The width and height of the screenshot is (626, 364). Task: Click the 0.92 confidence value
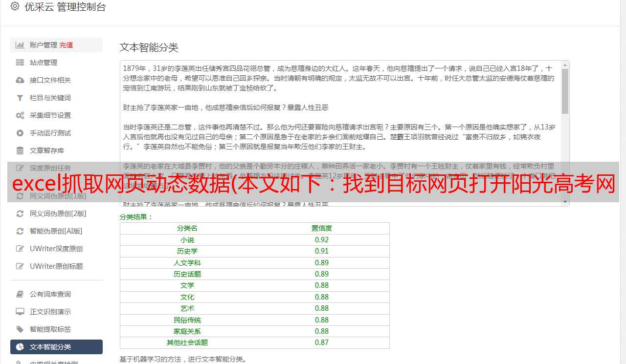(322, 240)
